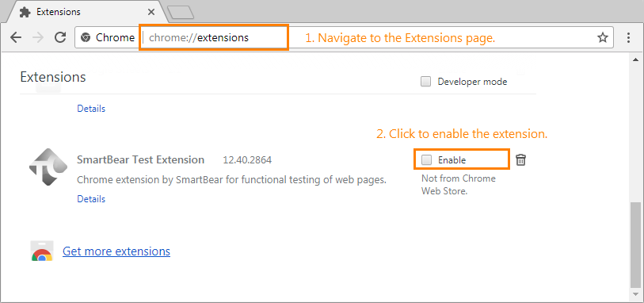Follow the Get more extensions link
The height and width of the screenshot is (303, 644).
[x=116, y=251]
